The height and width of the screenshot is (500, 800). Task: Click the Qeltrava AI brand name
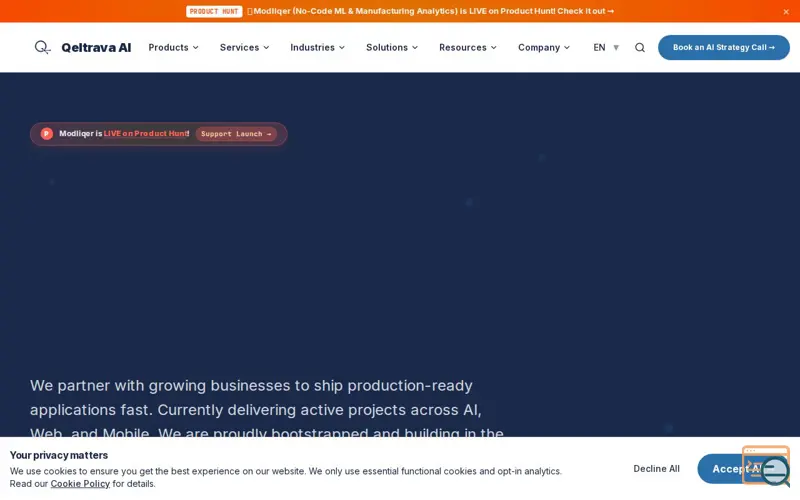pos(96,47)
